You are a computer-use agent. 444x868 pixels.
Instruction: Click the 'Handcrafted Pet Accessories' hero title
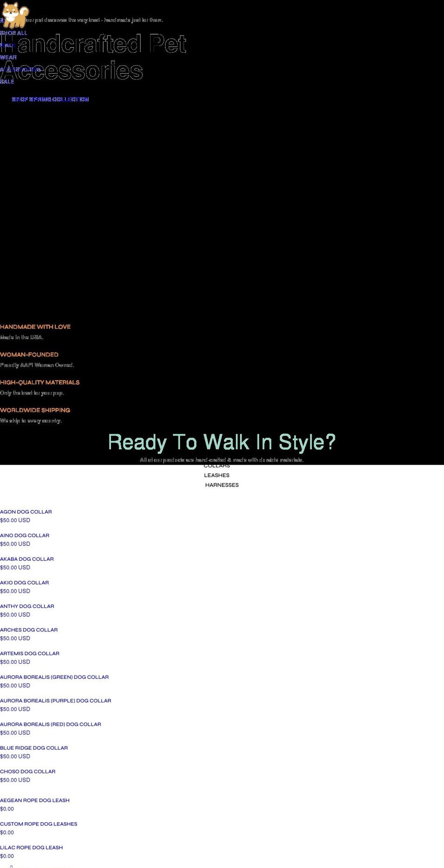pos(93,57)
